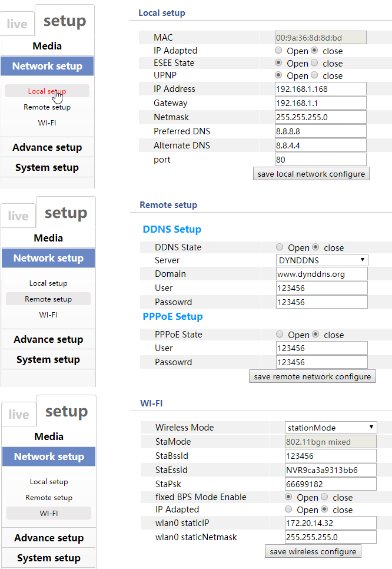392x569 pixels.
Task: Click the save local network configure button
Action: (x=311, y=174)
